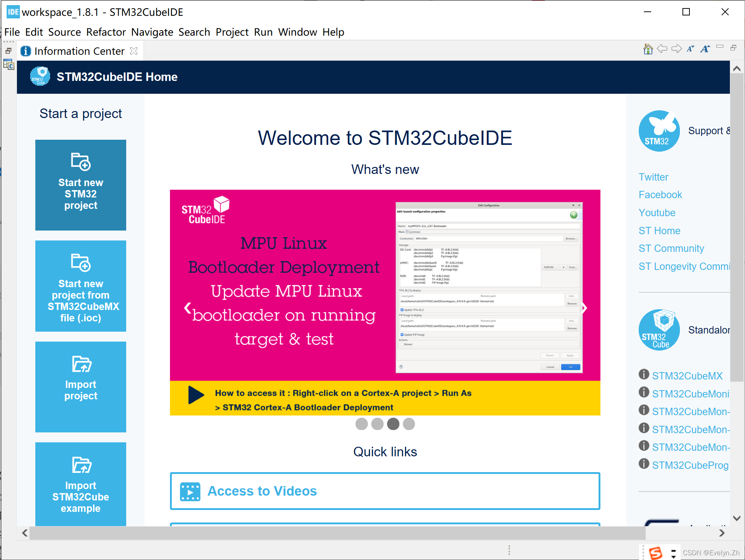Click the restore icon in left trim
Screen dimensions: 745x560
[x=9, y=51]
